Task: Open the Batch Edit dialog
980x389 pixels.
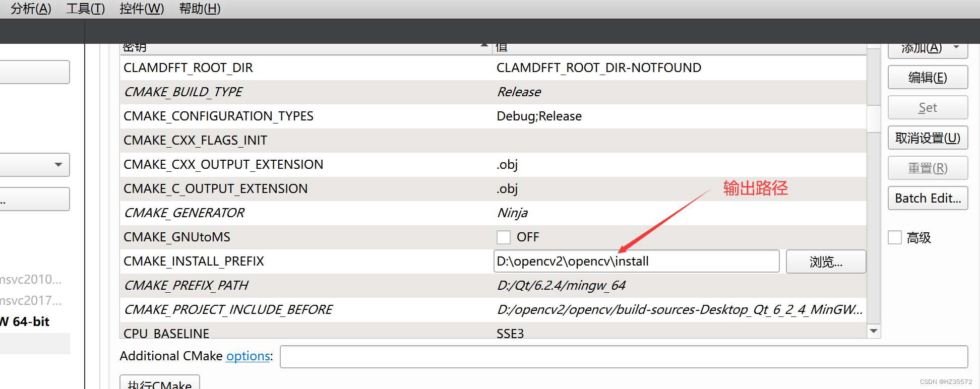Action: (x=928, y=198)
